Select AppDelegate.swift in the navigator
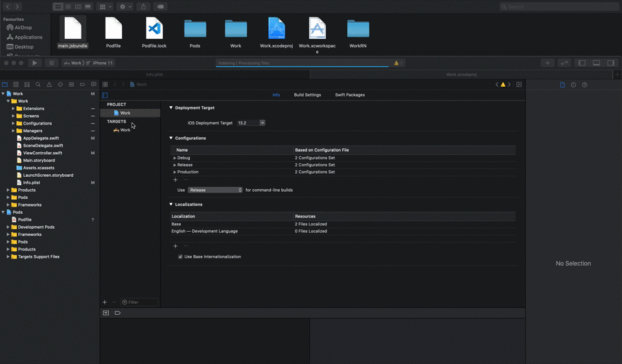The width and height of the screenshot is (622, 364). [40, 138]
